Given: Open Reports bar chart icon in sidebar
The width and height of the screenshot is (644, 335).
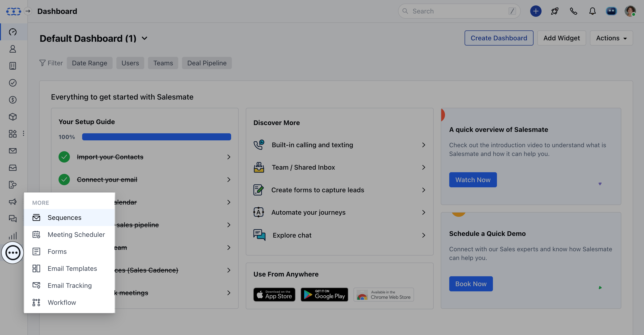Looking at the screenshot, I should tap(13, 236).
